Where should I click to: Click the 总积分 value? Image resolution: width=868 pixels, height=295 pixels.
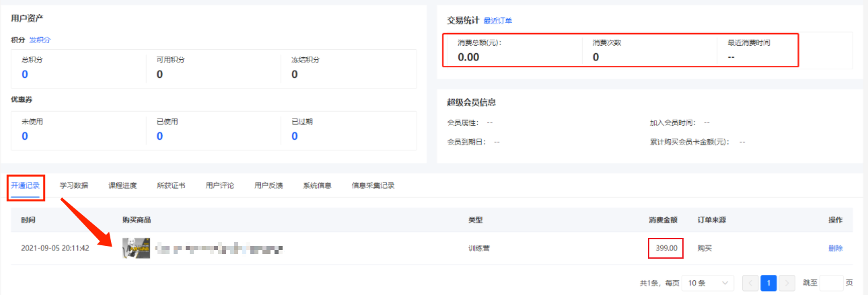click(x=25, y=74)
